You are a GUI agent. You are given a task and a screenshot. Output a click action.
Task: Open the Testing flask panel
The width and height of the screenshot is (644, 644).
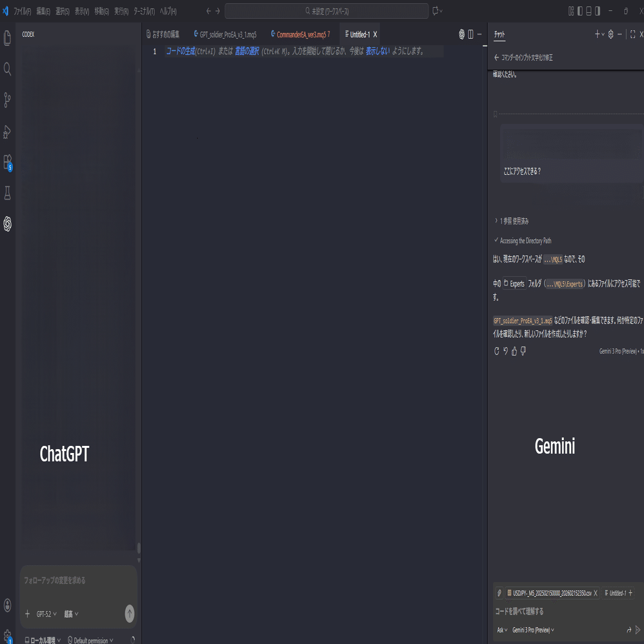point(7,193)
